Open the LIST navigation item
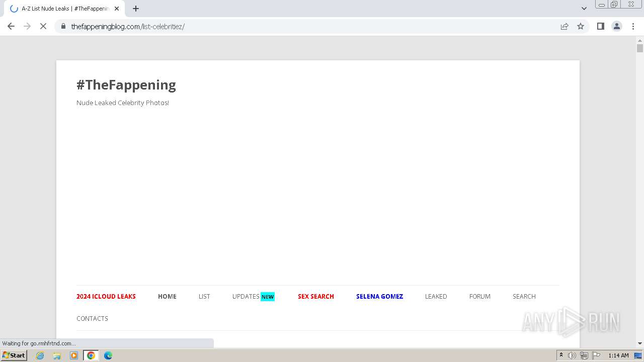This screenshot has height=362, width=644. pyautogui.click(x=204, y=296)
